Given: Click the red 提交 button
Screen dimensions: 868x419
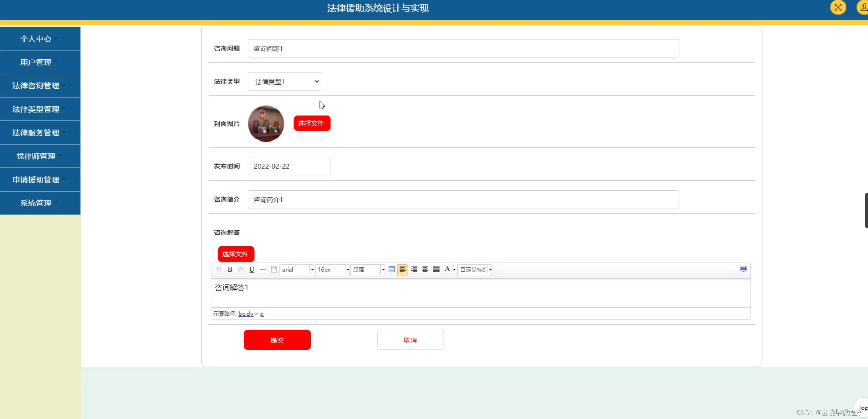Looking at the screenshot, I should click(x=277, y=340).
